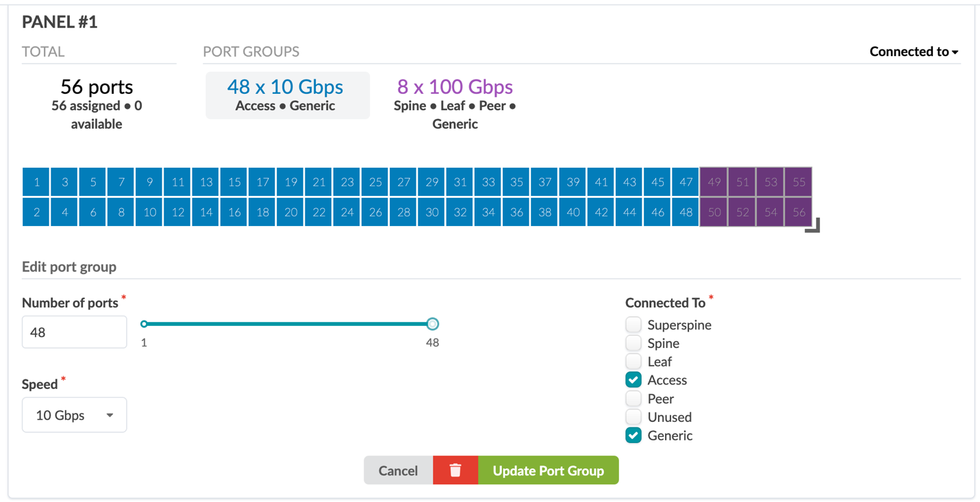Image resolution: width=980 pixels, height=502 pixels.
Task: Select the 8 x 100 Gbps port group
Action: point(455,95)
